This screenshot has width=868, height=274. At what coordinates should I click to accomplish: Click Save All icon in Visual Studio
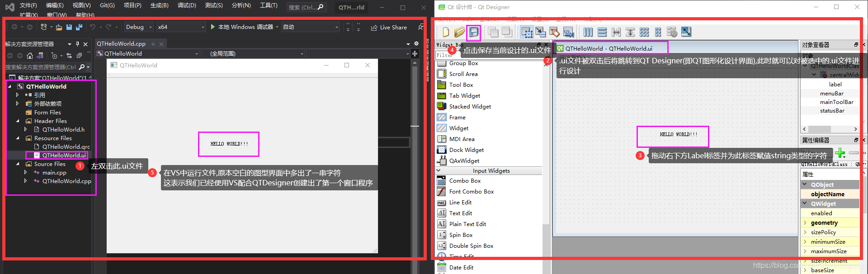pyautogui.click(x=79, y=27)
